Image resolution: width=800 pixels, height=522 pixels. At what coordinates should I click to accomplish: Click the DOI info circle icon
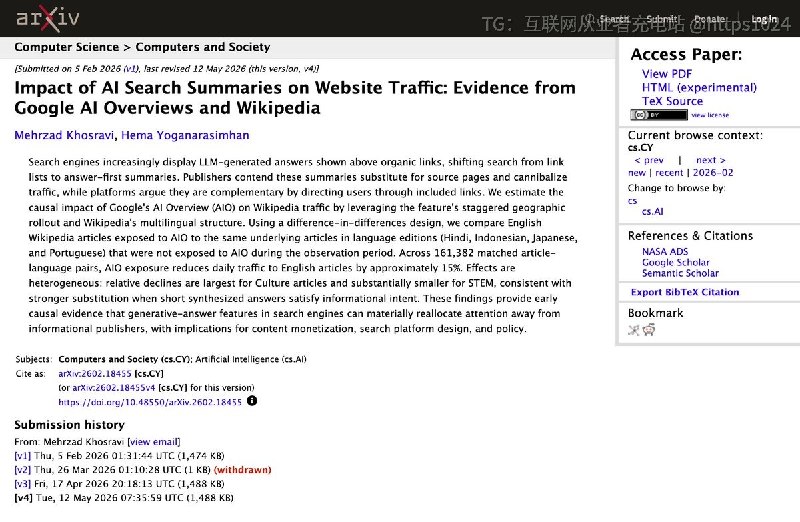coord(252,401)
